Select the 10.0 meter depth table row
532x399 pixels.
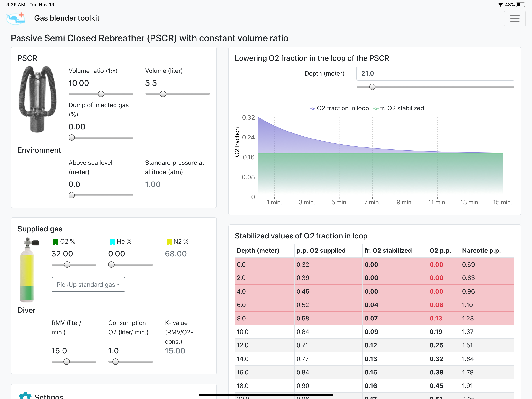(374, 332)
